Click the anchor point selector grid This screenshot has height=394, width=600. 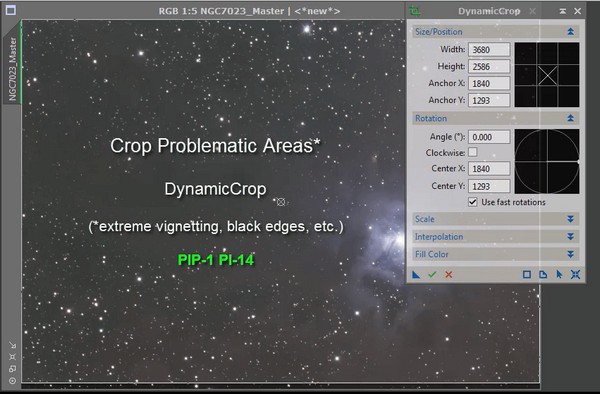[x=547, y=75]
